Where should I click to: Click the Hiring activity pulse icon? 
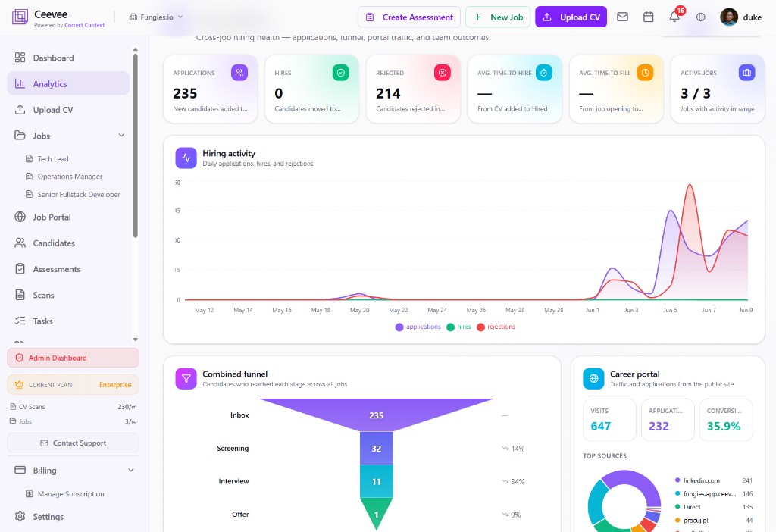tap(186, 158)
